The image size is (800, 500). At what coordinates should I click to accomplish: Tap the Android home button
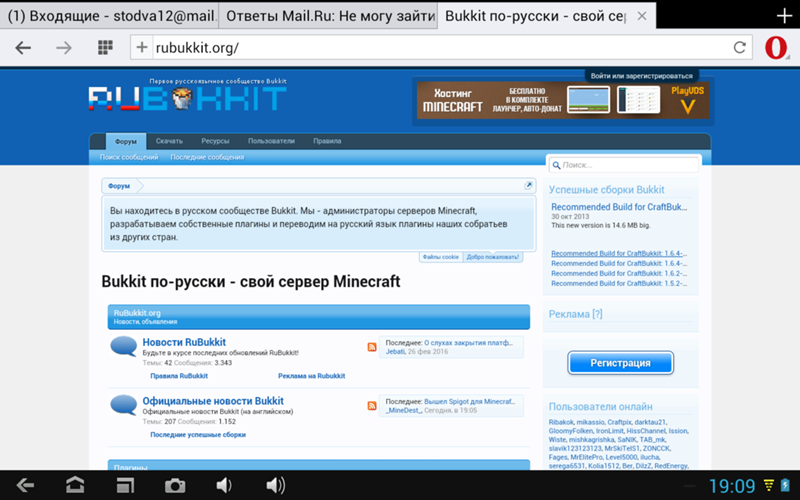coord(75,485)
